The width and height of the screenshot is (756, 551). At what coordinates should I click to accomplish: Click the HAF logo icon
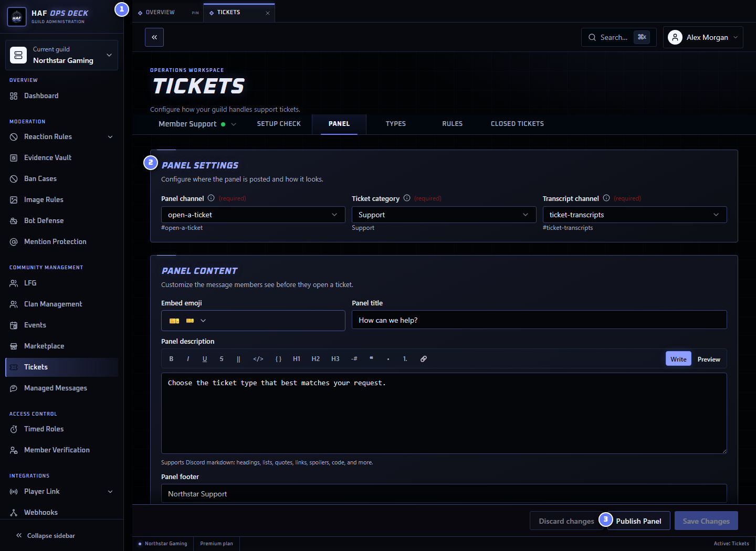17,17
